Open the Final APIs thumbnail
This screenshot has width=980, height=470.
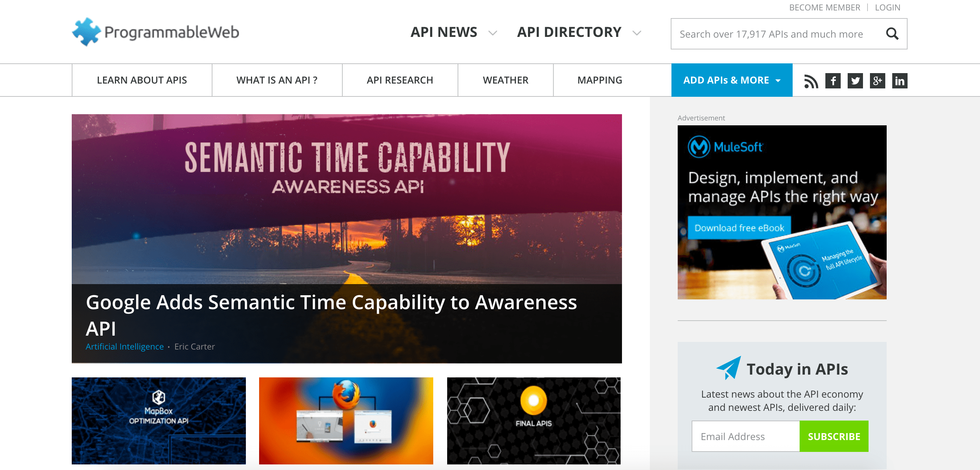[x=534, y=421]
